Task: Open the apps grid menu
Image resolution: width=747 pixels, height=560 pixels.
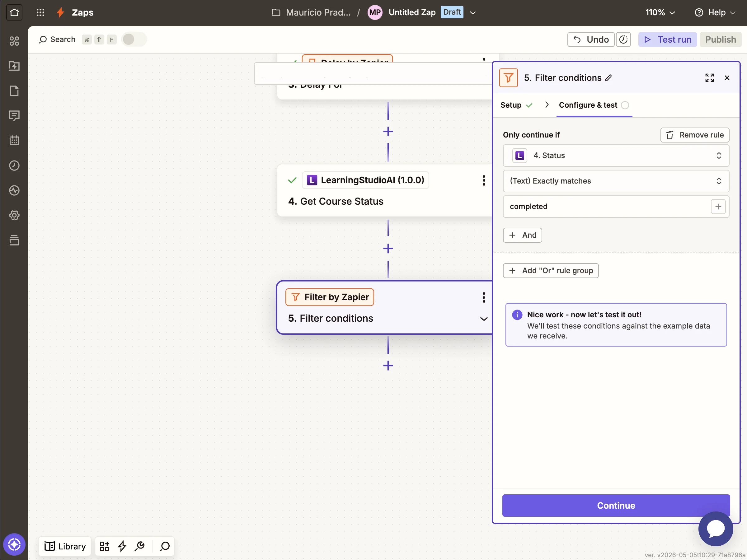Action: click(x=40, y=12)
